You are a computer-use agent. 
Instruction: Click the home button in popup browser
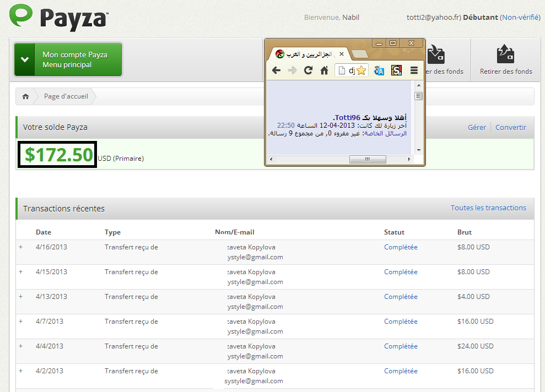[x=324, y=70]
